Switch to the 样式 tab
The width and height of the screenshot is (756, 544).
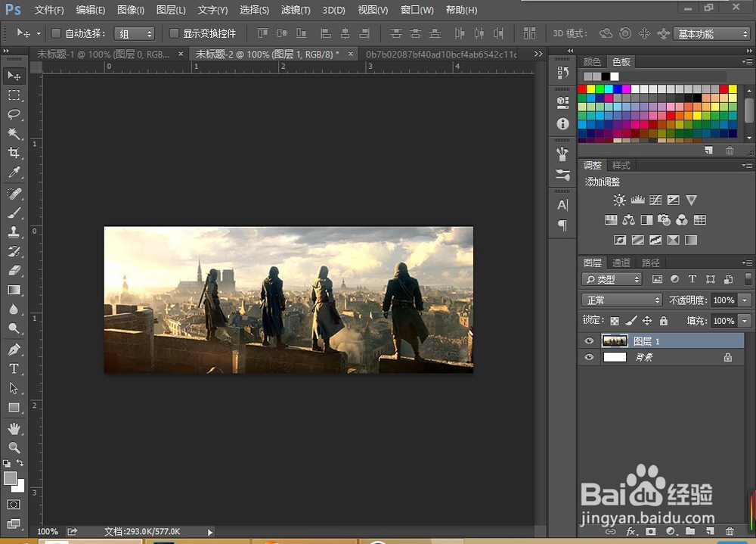tap(621, 165)
